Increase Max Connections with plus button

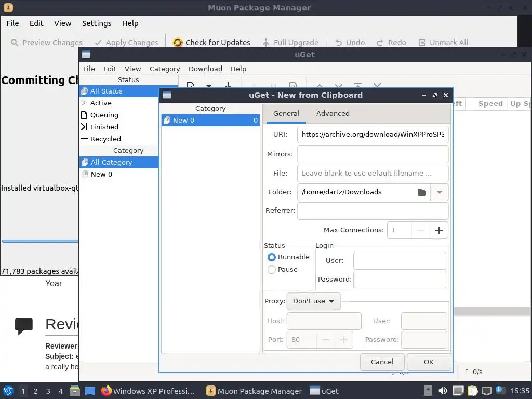(438, 230)
